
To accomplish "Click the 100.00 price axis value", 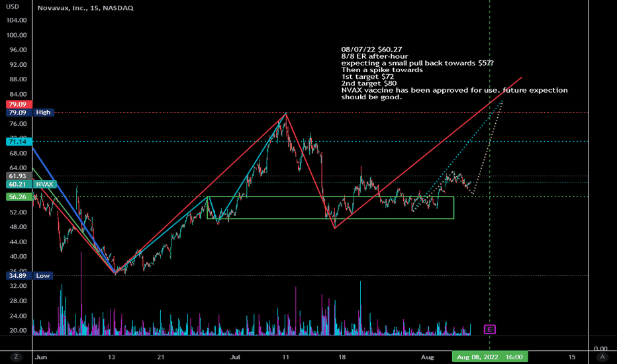I will [x=17, y=35].
